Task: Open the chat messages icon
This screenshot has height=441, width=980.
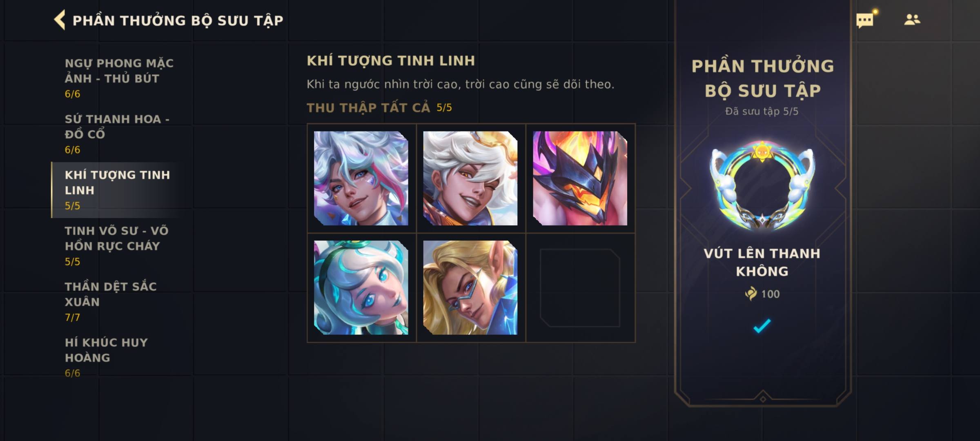Action: [865, 20]
